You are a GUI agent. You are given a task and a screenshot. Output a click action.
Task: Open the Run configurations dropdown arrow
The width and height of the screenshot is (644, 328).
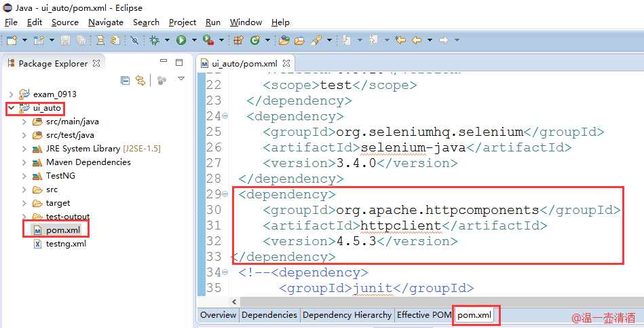[x=194, y=40]
